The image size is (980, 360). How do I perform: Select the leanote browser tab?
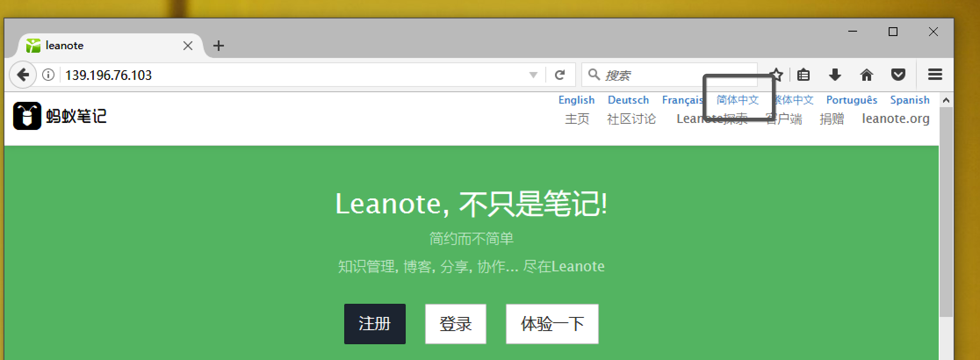click(110, 46)
